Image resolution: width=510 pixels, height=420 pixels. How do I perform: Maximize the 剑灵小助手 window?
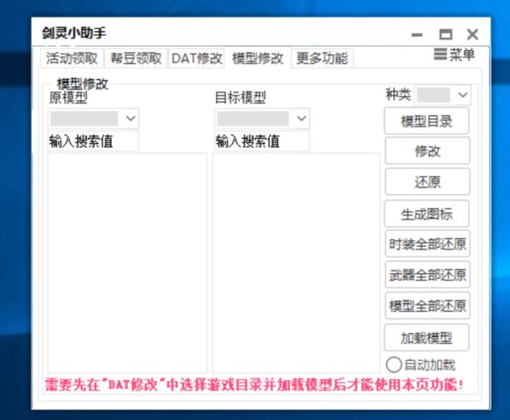pos(446,34)
